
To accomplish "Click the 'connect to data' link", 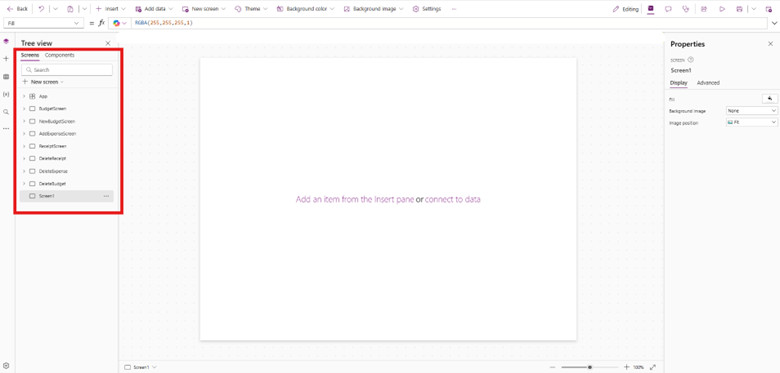I will 453,199.
